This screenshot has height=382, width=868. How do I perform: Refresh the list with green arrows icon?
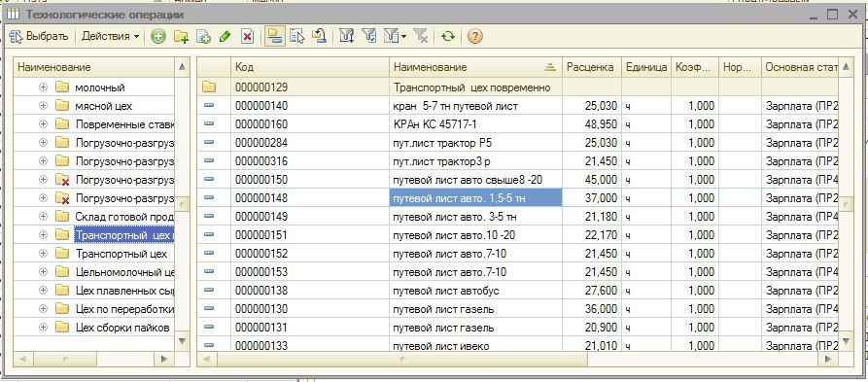pos(447,37)
